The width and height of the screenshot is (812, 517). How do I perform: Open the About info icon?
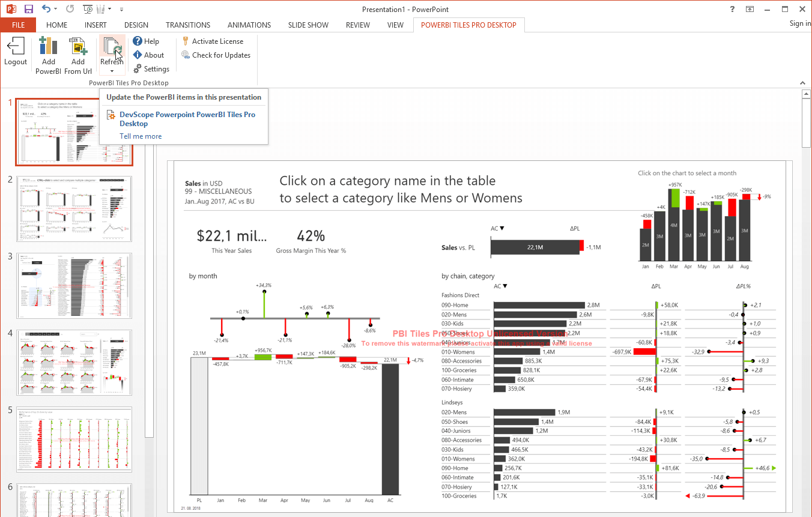tap(138, 55)
